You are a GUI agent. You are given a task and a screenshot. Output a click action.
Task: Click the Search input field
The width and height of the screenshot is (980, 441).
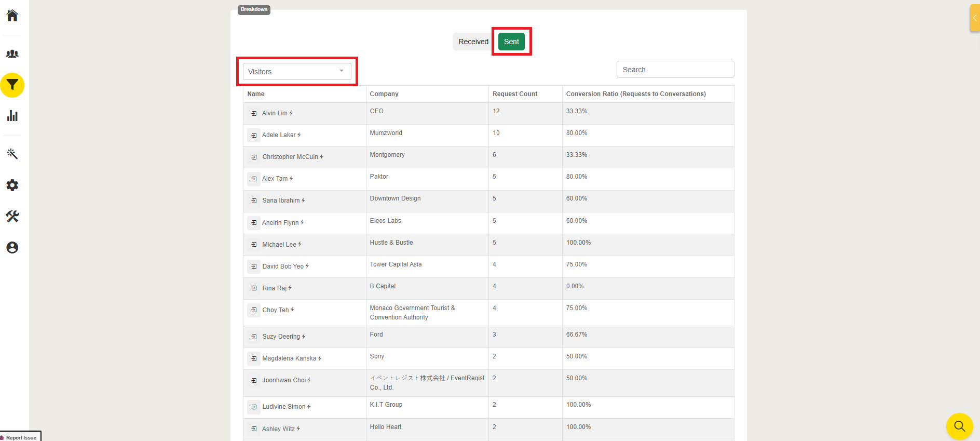click(x=675, y=70)
